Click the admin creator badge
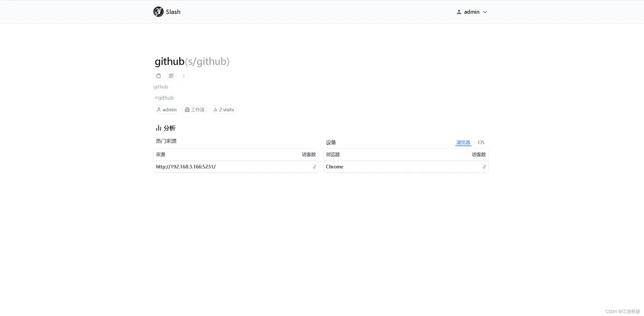Image resolution: width=644 pixels, height=316 pixels. 167,109
